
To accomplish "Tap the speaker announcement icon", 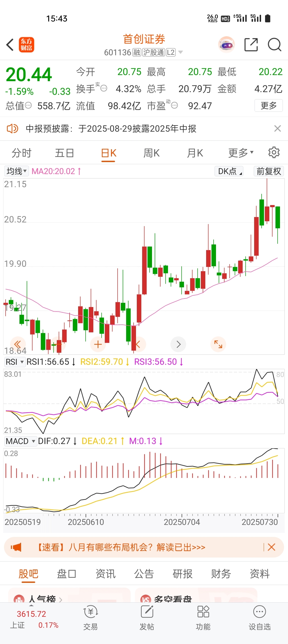I will [x=13, y=129].
